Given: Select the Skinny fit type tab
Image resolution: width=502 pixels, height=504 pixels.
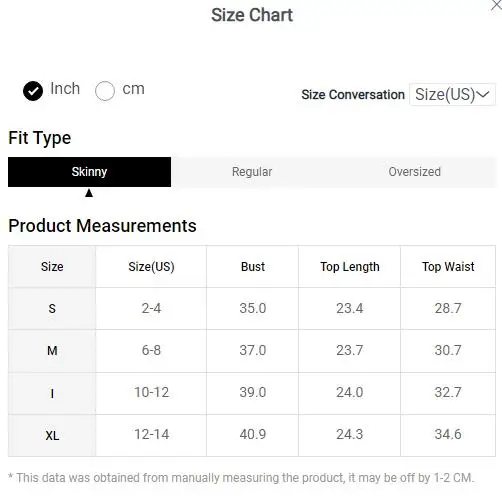Looking at the screenshot, I should coord(89,172).
